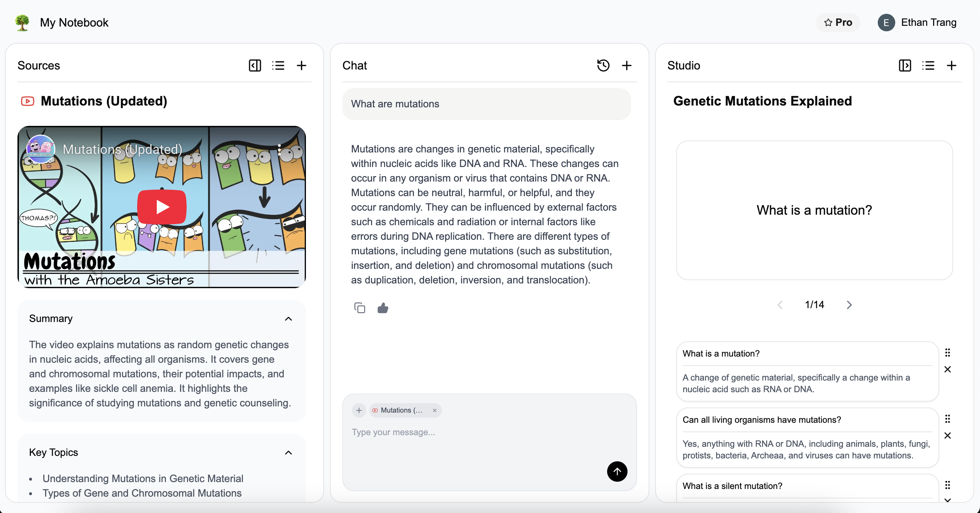980x513 pixels.
Task: Play the Mutations (Updated) video
Action: coord(162,207)
